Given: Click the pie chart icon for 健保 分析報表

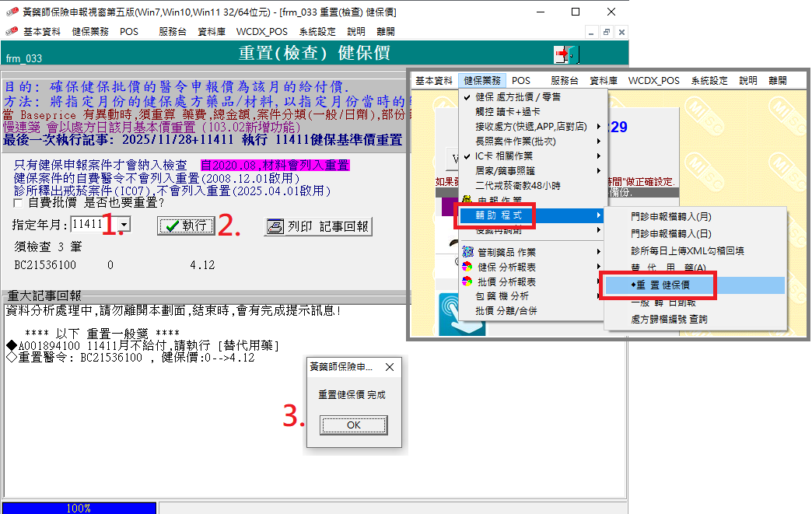Looking at the screenshot, I should (x=467, y=267).
